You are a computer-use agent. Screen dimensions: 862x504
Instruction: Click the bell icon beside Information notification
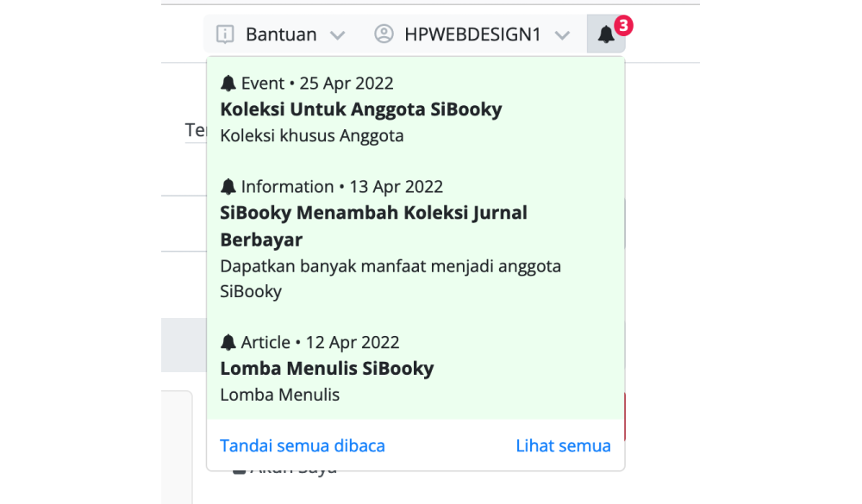coord(228,187)
